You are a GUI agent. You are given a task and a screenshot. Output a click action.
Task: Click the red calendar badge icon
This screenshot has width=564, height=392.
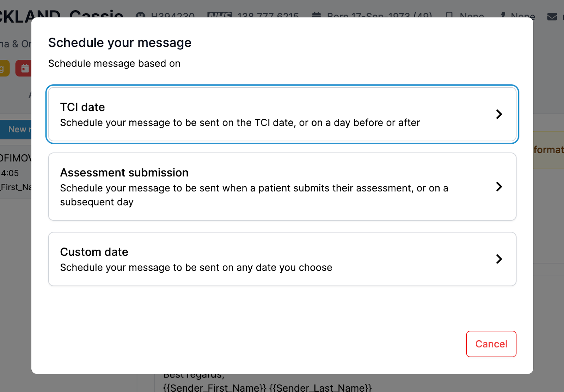click(x=24, y=68)
